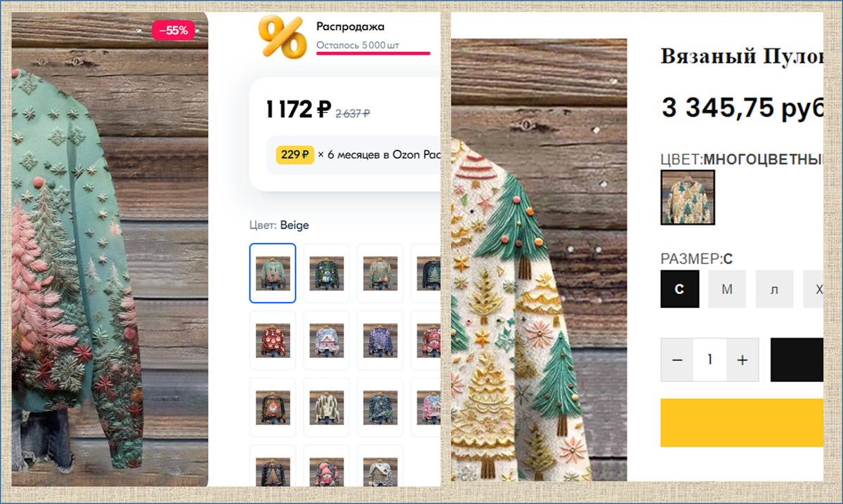This screenshot has width=843, height=504.
Task: Select size Л option
Action: click(x=774, y=289)
